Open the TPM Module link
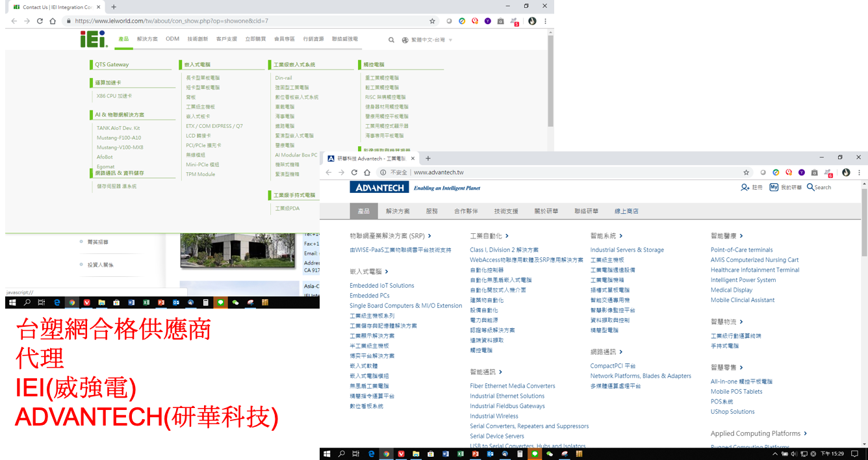The image size is (868, 460). [200, 174]
